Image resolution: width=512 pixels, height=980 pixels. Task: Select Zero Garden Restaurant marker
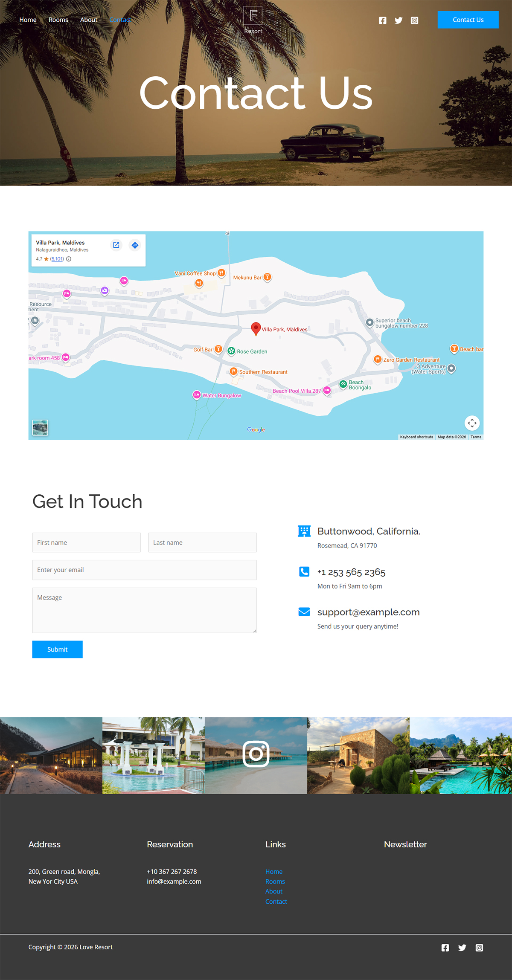tap(377, 360)
